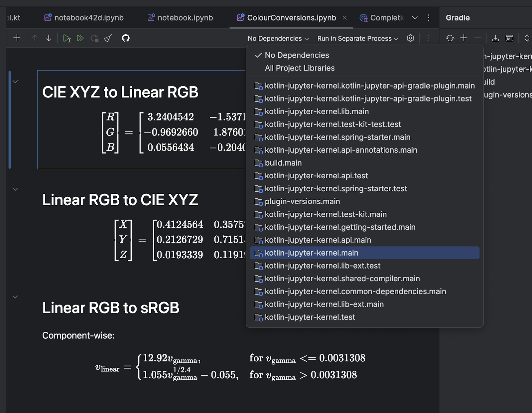
Task: Reload Gradle projects with sync icon
Action: [x=450, y=38]
